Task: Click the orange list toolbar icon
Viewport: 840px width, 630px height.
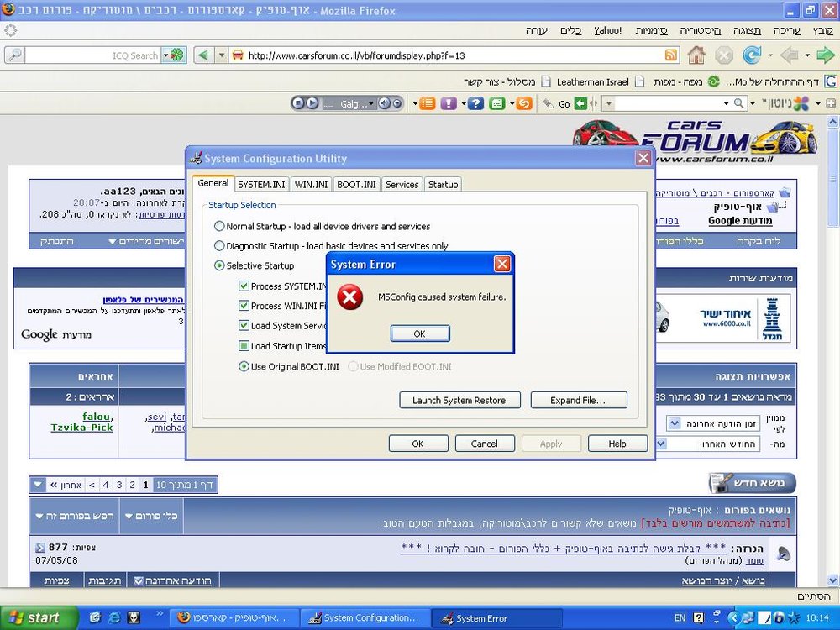Action: 427,103
